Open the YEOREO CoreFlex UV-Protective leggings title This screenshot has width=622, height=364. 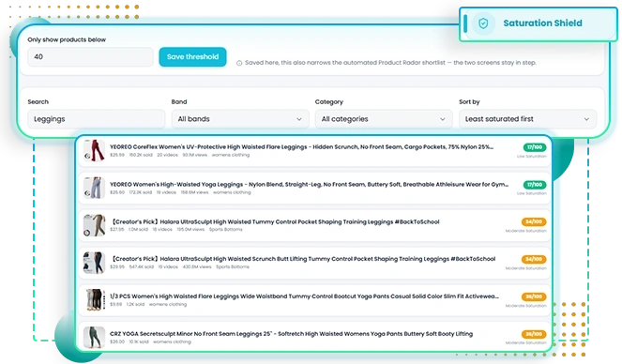[x=301, y=146]
